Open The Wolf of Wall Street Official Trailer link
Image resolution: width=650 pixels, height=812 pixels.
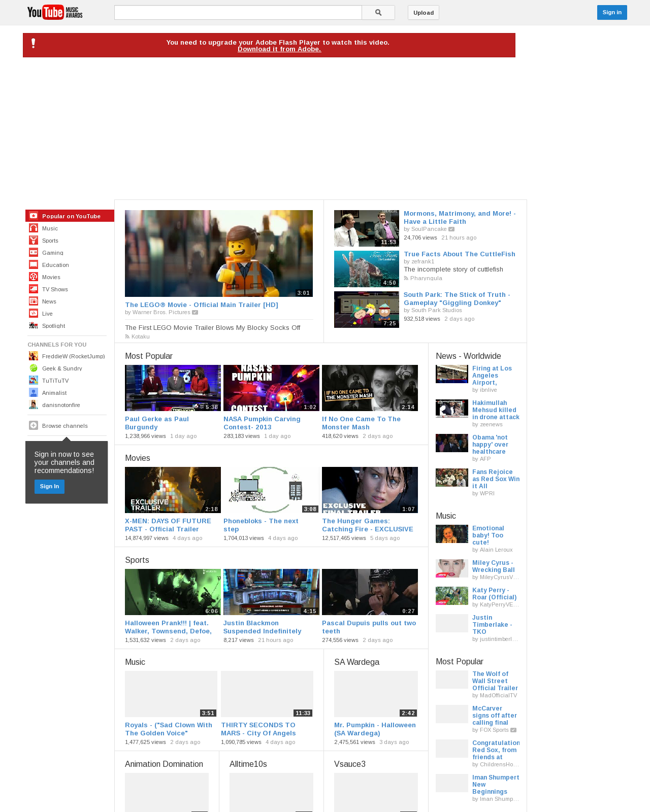[x=495, y=681]
